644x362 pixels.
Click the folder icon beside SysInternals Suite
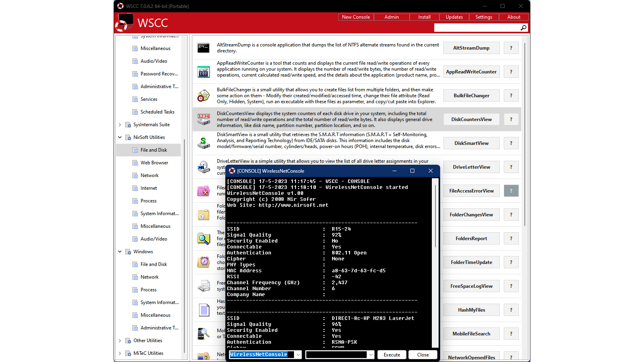point(128,125)
